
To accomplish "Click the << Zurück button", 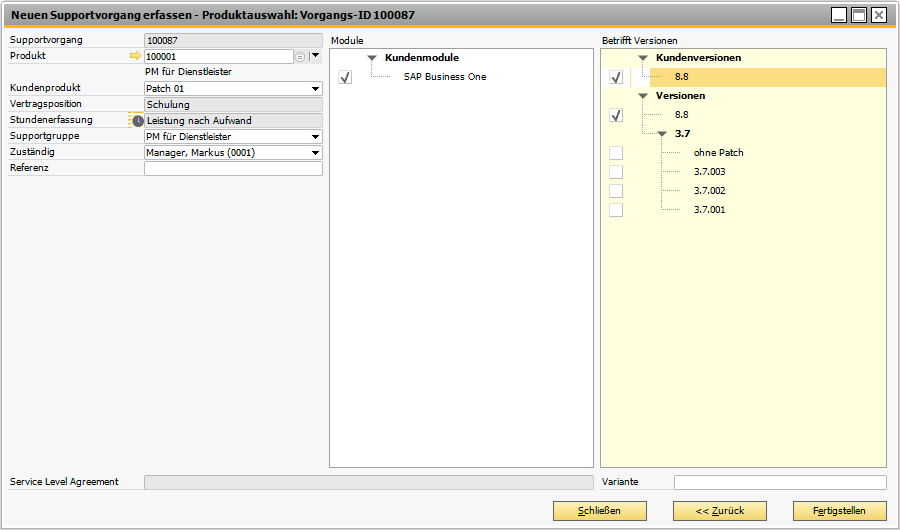I will [719, 511].
